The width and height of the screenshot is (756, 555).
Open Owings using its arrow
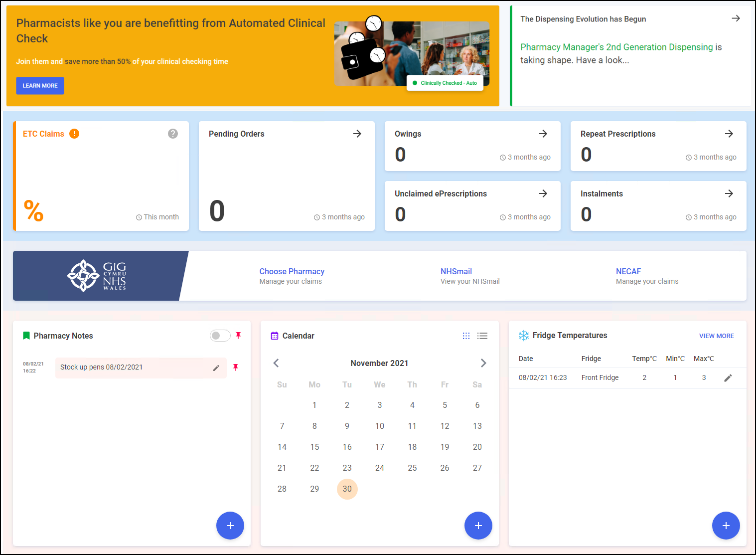pos(543,134)
